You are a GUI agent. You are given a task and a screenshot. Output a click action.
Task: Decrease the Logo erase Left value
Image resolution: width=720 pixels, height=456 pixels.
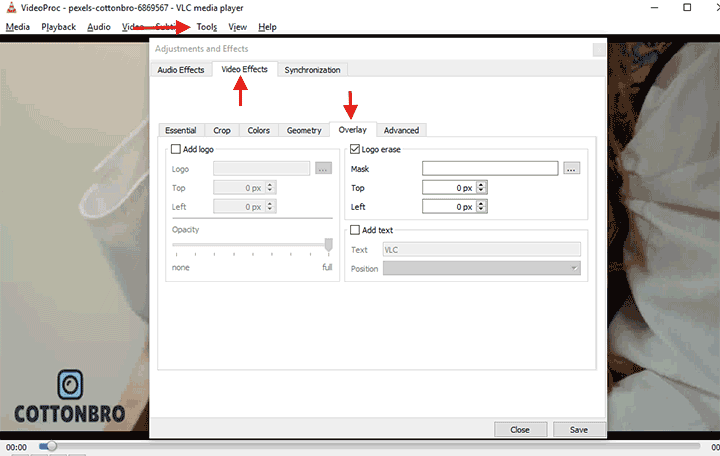point(481,209)
